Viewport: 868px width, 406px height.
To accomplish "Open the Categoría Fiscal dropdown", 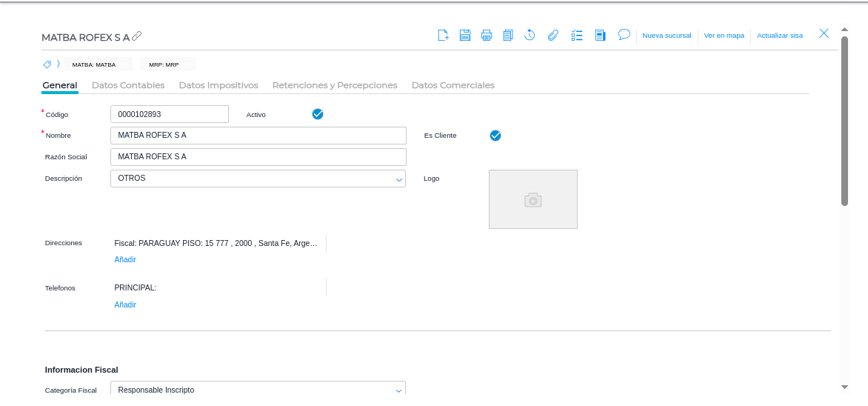I will (x=258, y=387).
